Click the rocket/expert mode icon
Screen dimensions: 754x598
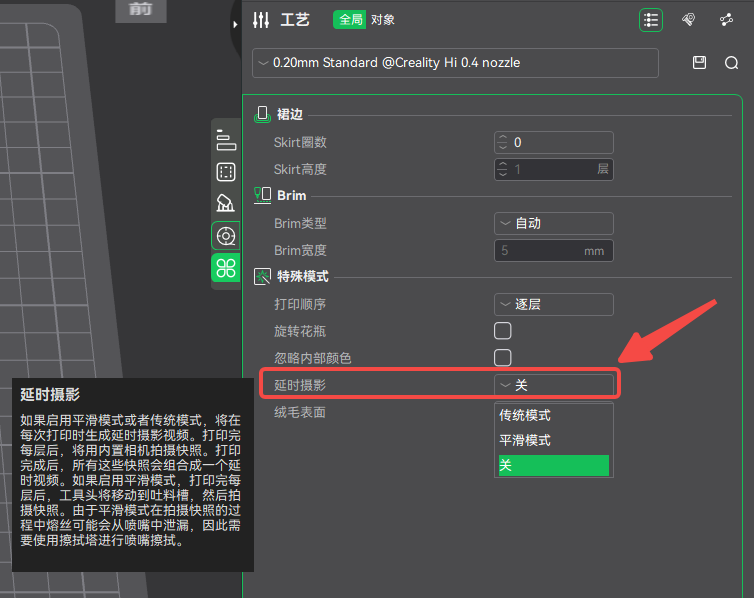pyautogui.click(x=689, y=20)
